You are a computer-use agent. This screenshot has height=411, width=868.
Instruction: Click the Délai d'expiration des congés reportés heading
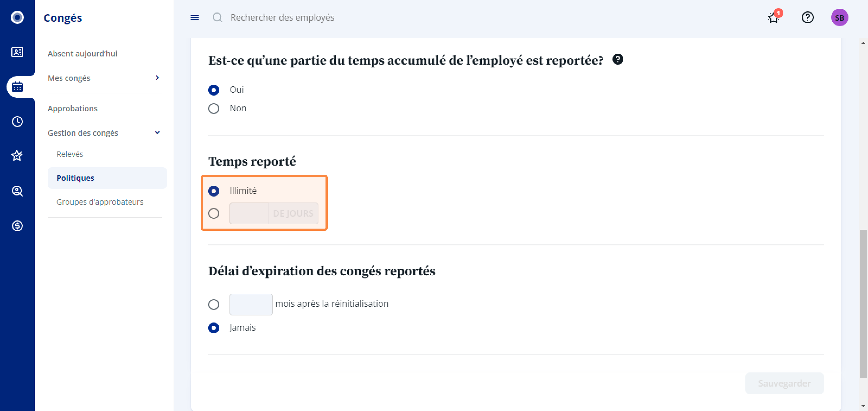[322, 271]
